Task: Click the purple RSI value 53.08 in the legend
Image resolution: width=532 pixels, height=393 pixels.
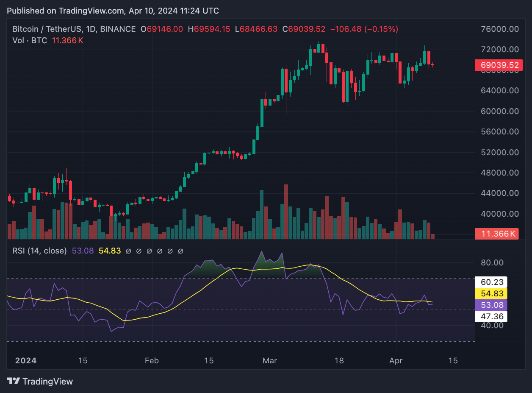Action: click(x=83, y=251)
